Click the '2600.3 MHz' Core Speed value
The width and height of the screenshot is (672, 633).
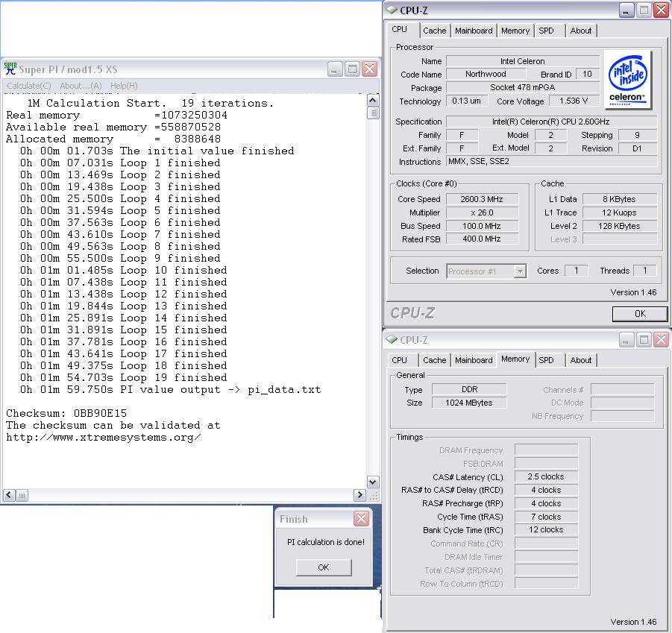coord(482,199)
